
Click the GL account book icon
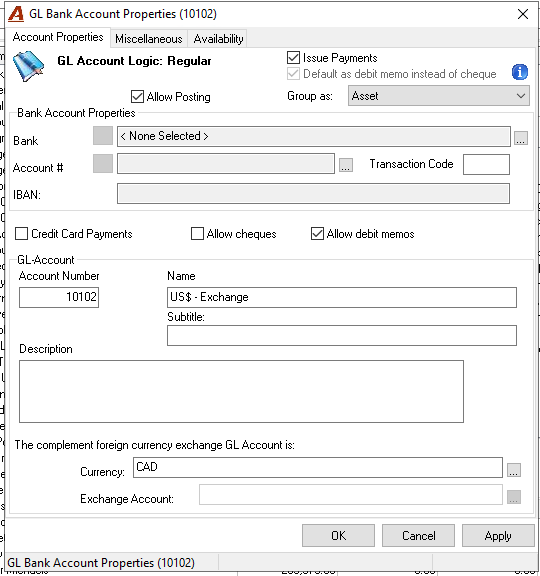[x=28, y=66]
